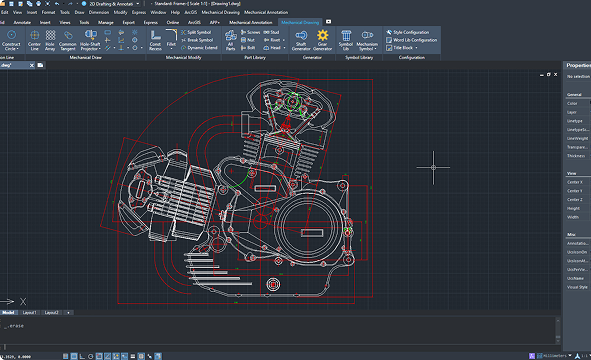591x360 pixels.
Task: Click the annotation scale icon in status bar
Action: pos(577,355)
